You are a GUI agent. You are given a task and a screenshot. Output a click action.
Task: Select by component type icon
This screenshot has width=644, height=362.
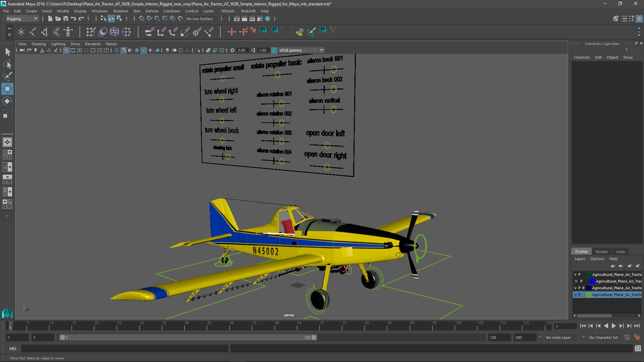(x=119, y=19)
